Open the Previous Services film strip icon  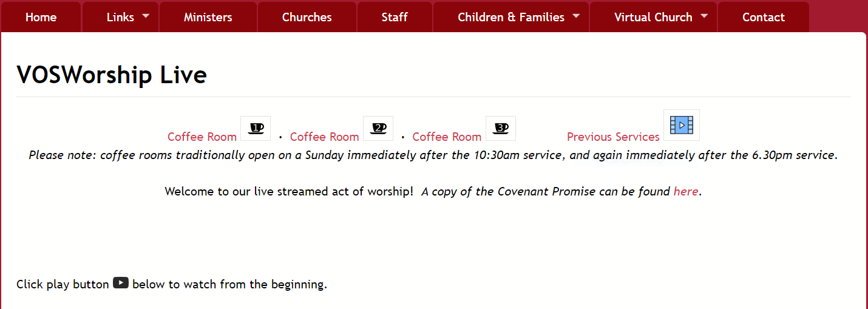(x=682, y=125)
